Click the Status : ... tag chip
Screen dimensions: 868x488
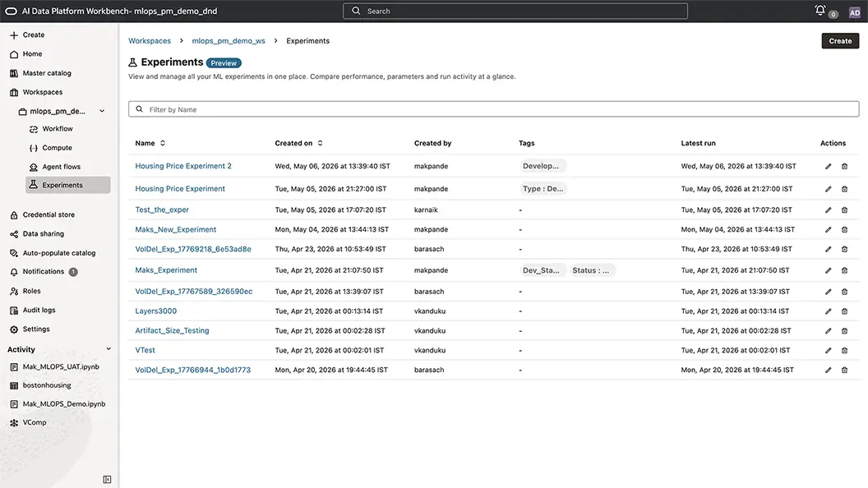tap(591, 270)
